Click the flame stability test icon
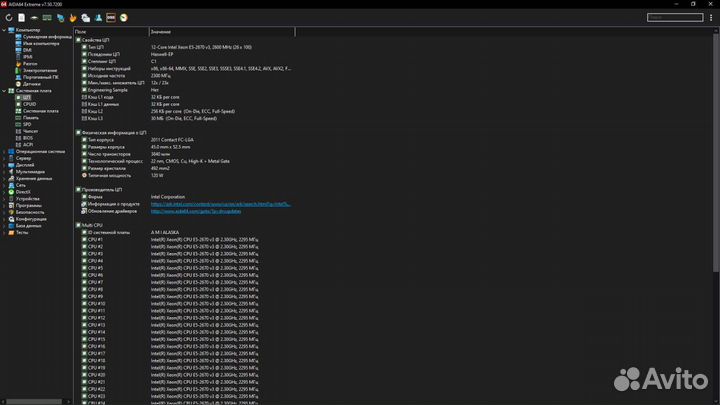This screenshot has height=405, width=720. pos(73,17)
